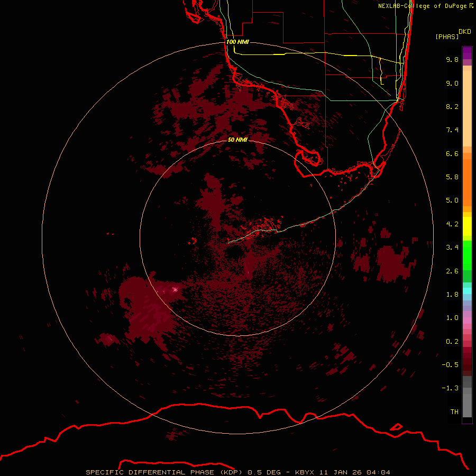Click the '0.5 DEG' tilt text in the caption
The height and width of the screenshot is (476, 476).
(x=264, y=472)
